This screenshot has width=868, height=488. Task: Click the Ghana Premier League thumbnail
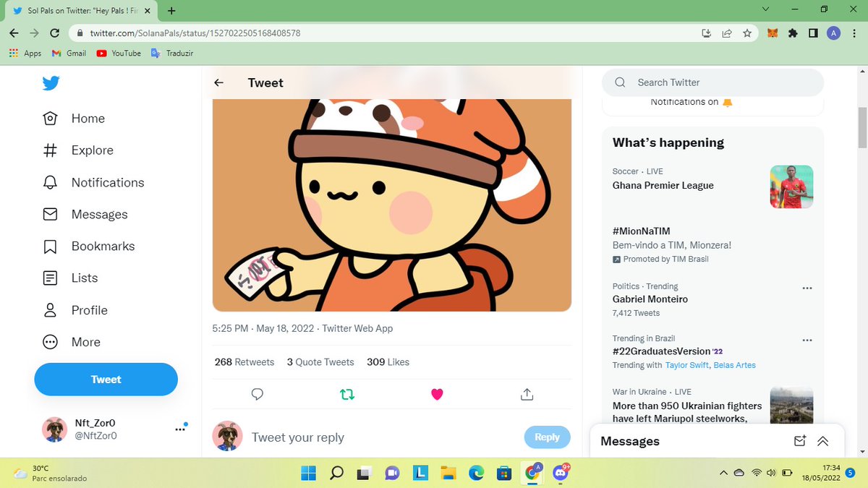pyautogui.click(x=791, y=187)
